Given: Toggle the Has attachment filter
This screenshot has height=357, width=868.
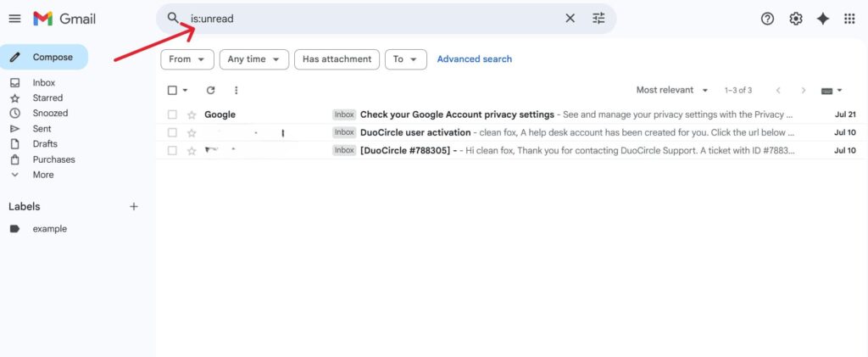Looking at the screenshot, I should point(337,59).
